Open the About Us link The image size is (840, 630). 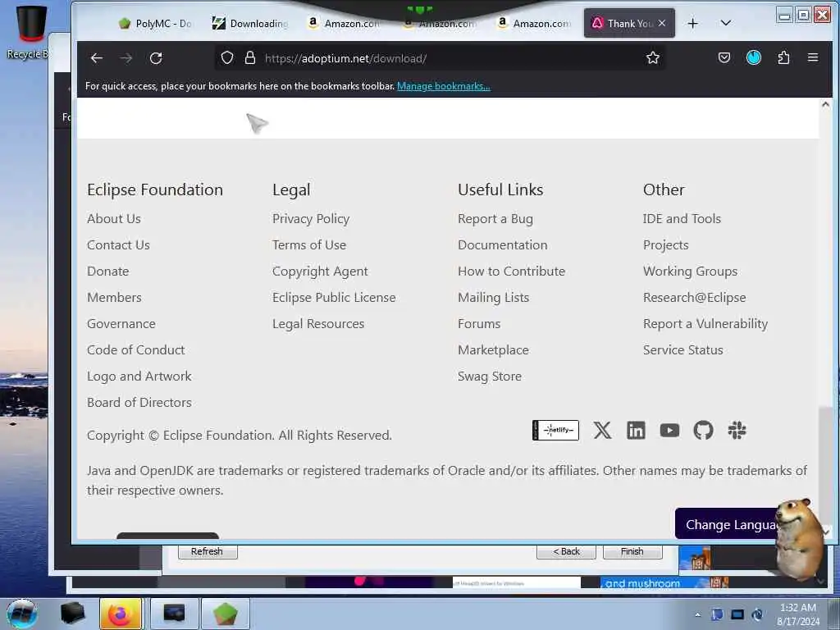[x=113, y=218]
